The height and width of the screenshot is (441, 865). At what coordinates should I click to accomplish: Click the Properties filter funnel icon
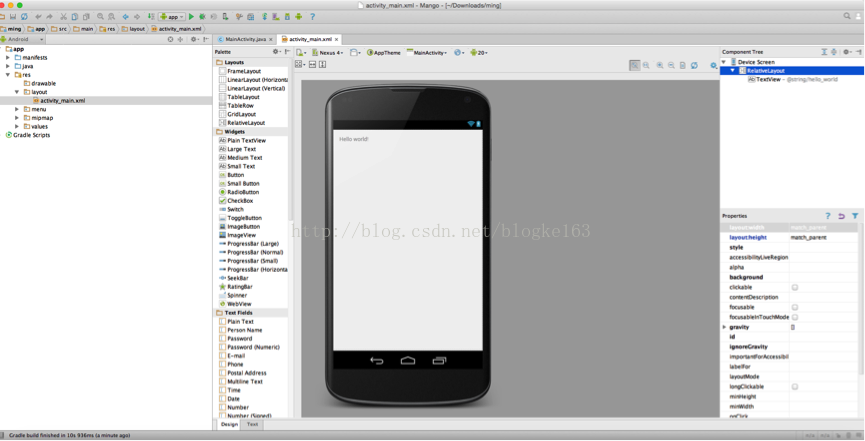pyautogui.click(x=855, y=216)
